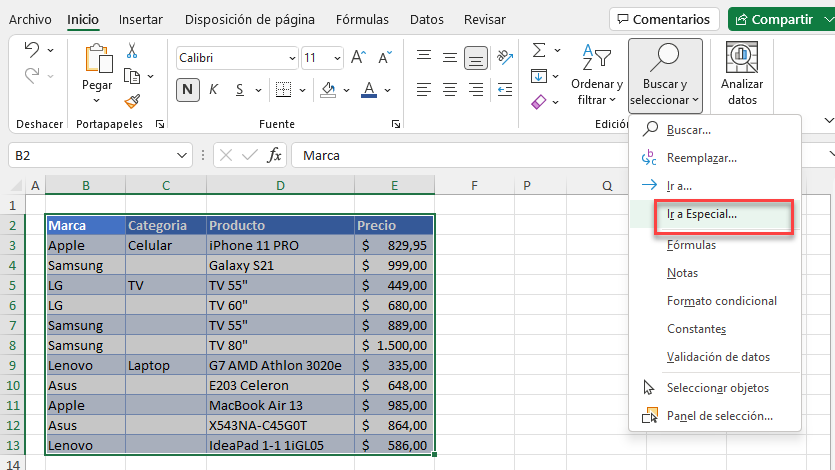Toggle bold N button
This screenshot has height=470, width=835.
tap(187, 89)
